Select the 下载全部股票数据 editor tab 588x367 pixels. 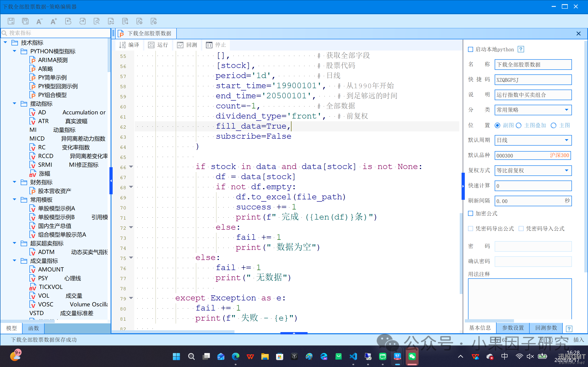point(146,34)
